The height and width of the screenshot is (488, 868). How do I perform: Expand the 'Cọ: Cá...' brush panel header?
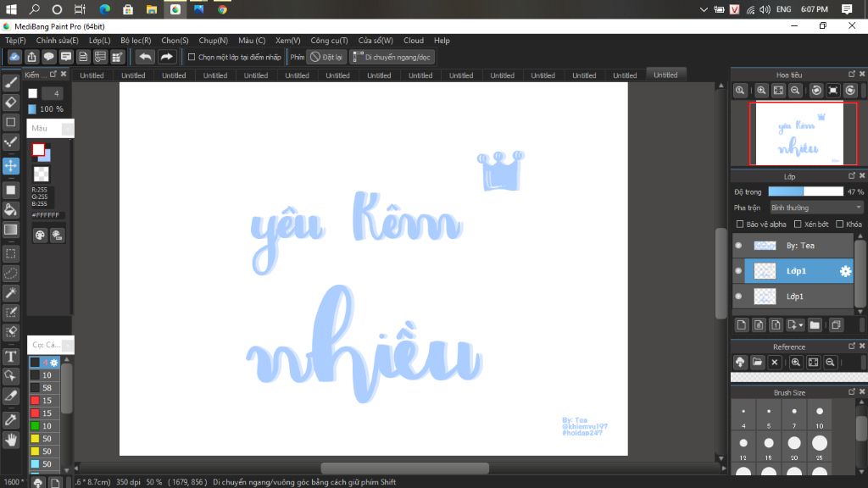point(50,345)
